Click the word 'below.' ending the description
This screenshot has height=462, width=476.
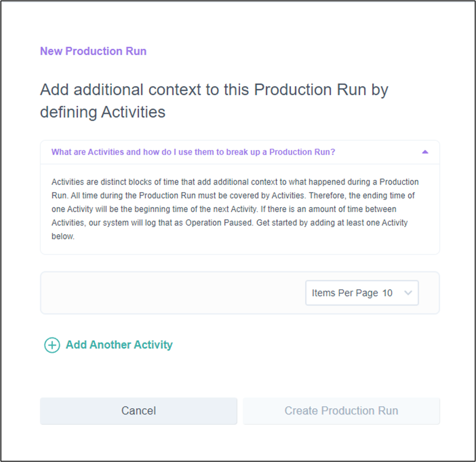point(63,236)
